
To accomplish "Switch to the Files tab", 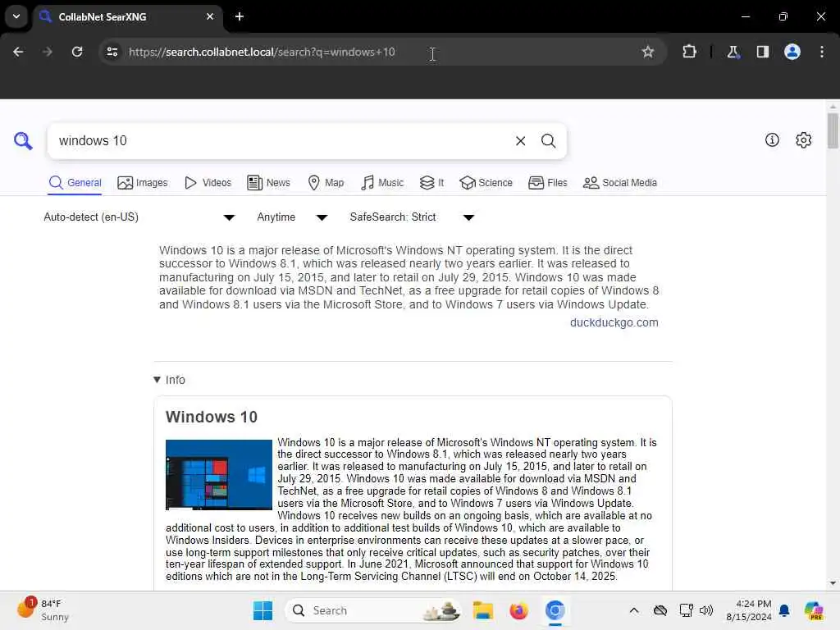I will coord(547,183).
